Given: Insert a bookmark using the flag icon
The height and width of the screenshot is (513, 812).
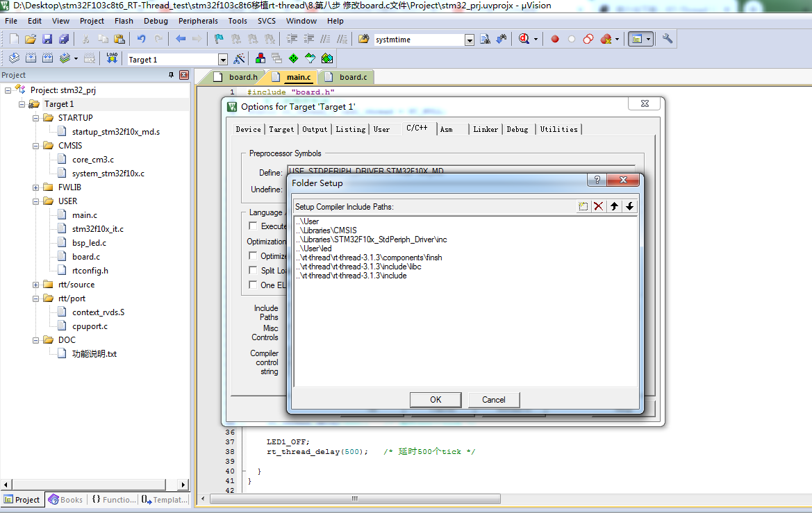Looking at the screenshot, I should click(x=219, y=39).
